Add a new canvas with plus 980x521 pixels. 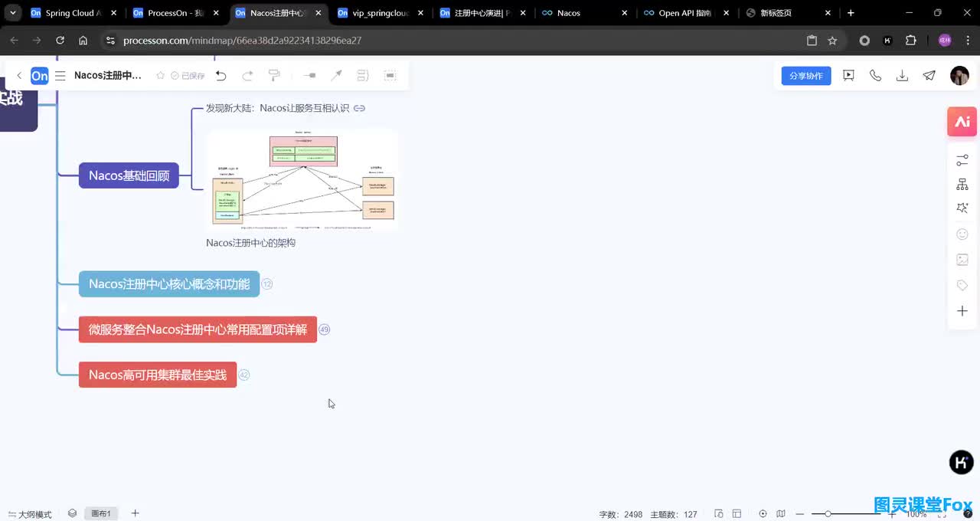(136, 513)
